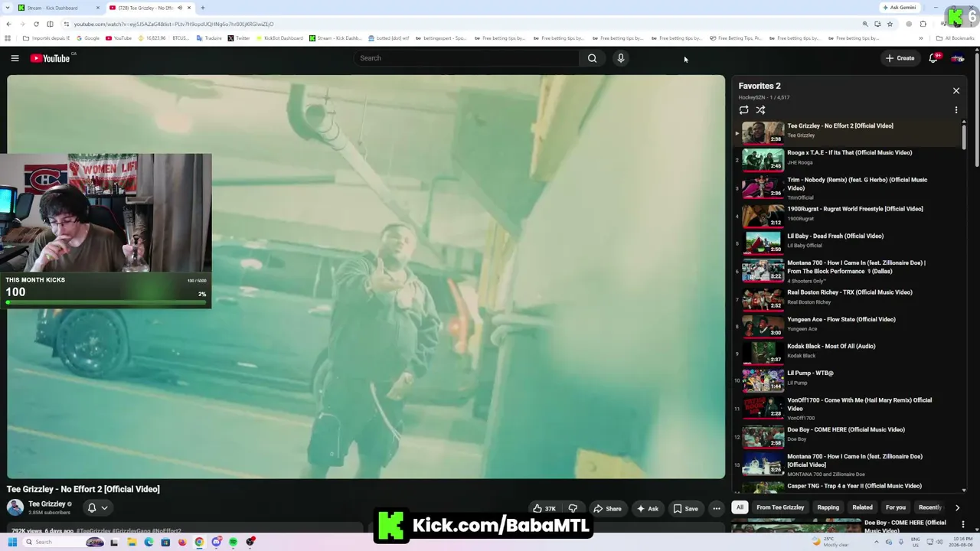Toggle loop playlist in Favorites 2
Screen dimensions: 980x551
click(743, 110)
